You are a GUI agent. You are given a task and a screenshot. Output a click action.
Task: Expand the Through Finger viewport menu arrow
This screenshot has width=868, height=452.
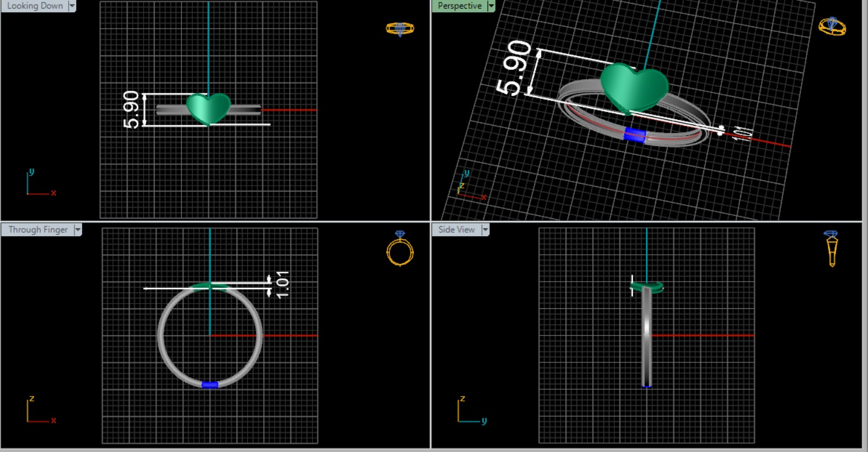pos(78,230)
